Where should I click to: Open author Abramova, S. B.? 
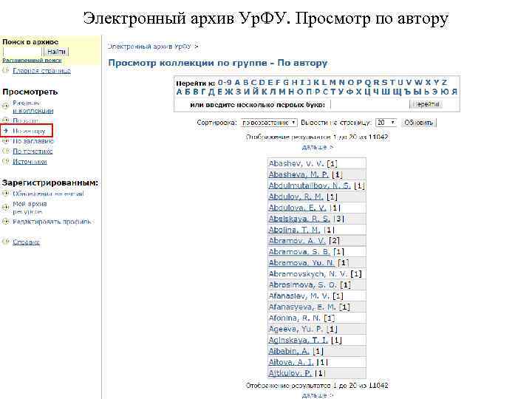299,252
